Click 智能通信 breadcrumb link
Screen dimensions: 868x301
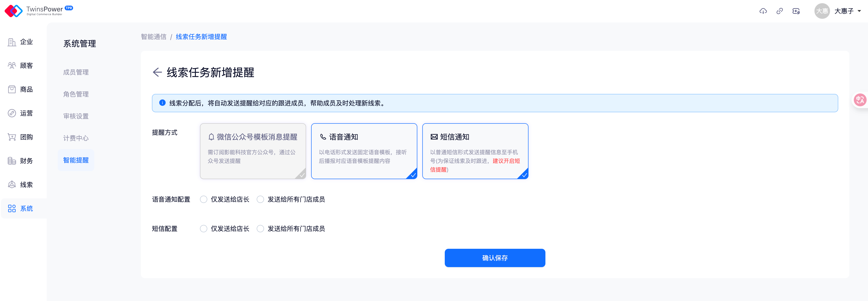[154, 37]
